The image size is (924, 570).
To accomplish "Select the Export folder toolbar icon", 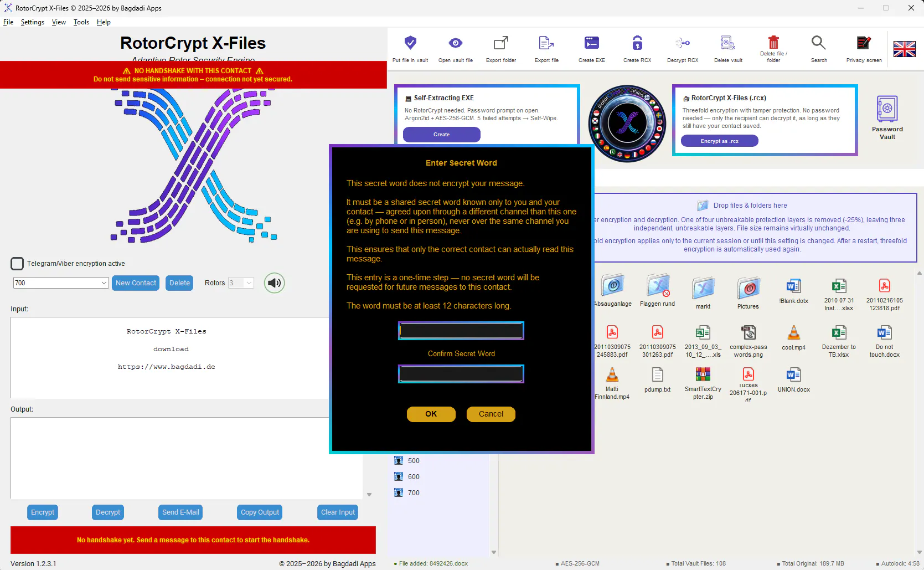I will tap(501, 43).
